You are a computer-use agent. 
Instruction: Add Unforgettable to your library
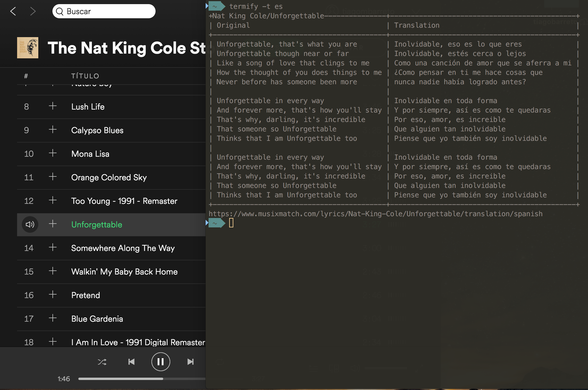[x=53, y=224]
